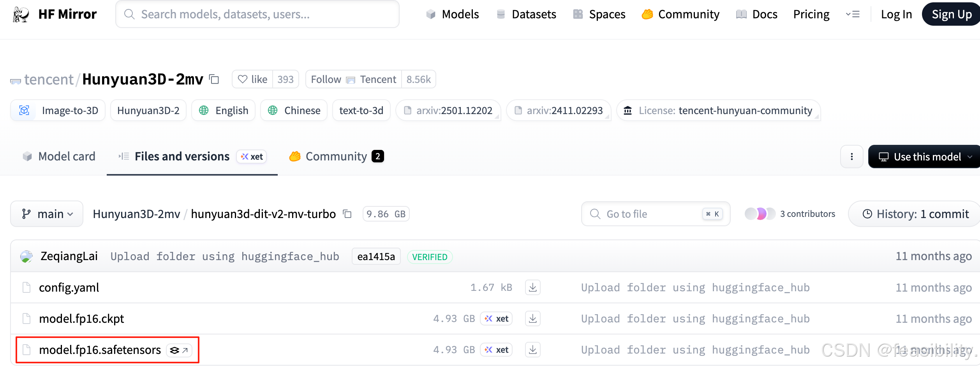Click the HF Mirror logo icon
The image size is (980, 366).
tap(21, 14)
